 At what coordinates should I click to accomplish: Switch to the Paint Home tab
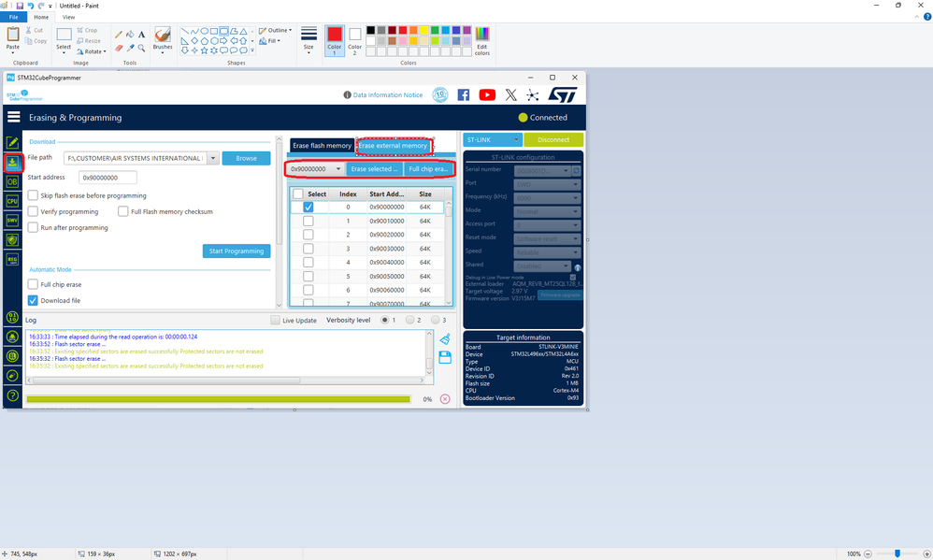pyautogui.click(x=41, y=17)
